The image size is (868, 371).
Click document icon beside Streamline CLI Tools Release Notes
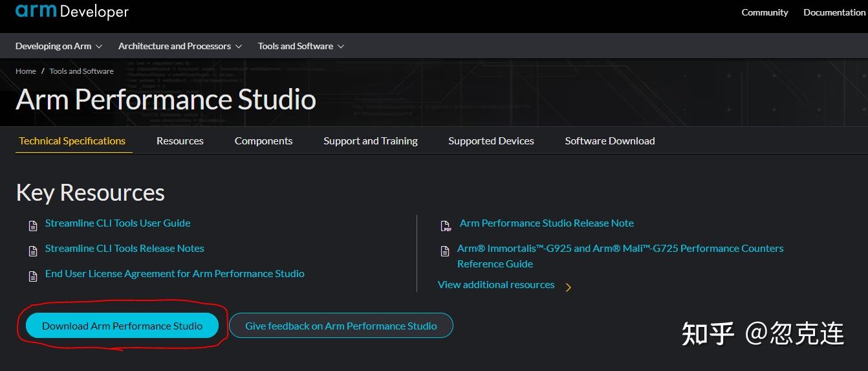click(33, 251)
